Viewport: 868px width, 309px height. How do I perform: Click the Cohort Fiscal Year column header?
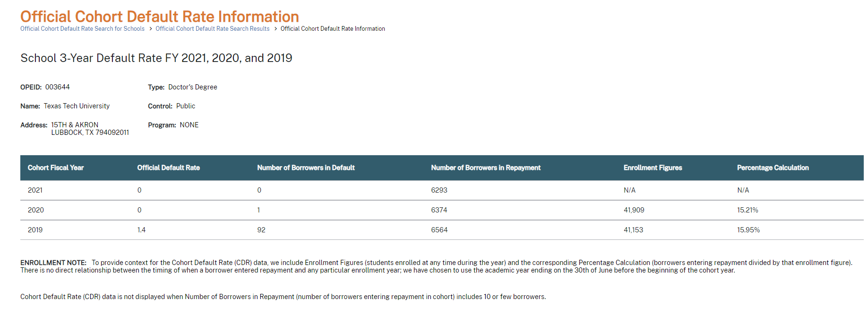pyautogui.click(x=56, y=168)
